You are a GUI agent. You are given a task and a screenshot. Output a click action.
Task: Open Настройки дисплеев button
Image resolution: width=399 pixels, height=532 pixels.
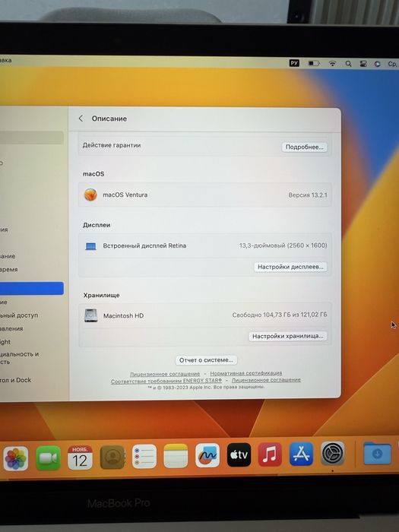coord(290,267)
